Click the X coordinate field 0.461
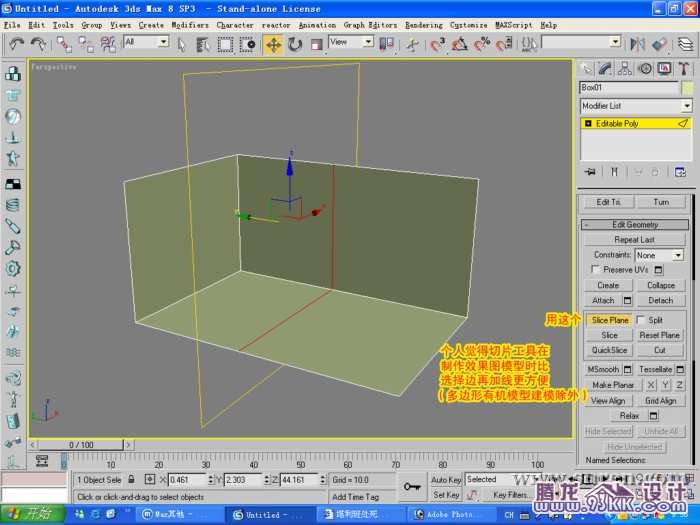This screenshot has width=700, height=525. click(188, 480)
